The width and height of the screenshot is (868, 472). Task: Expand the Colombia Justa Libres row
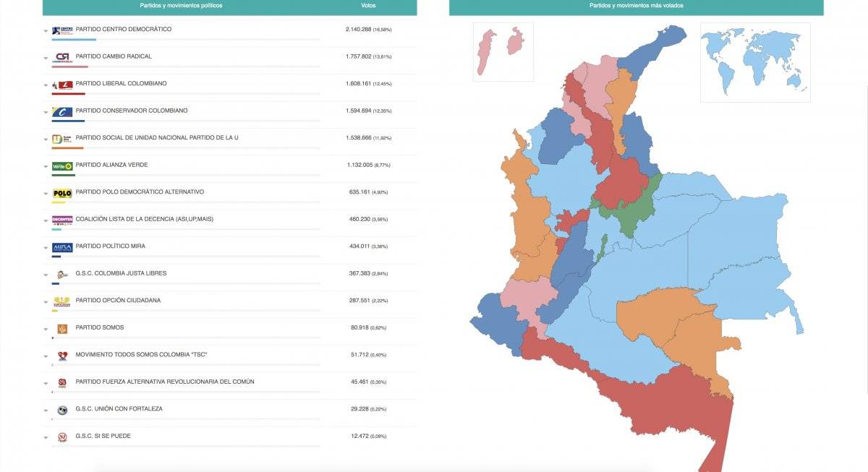click(x=46, y=275)
